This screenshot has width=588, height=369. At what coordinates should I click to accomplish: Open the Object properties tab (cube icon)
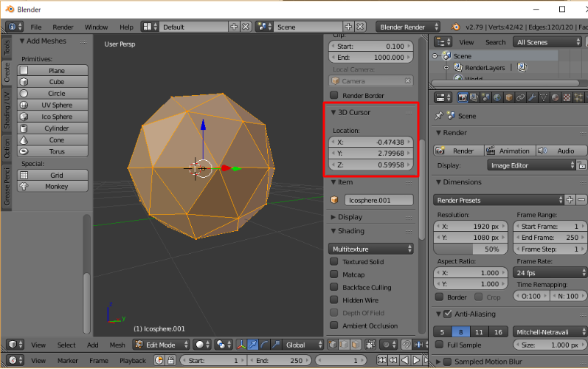(509, 98)
